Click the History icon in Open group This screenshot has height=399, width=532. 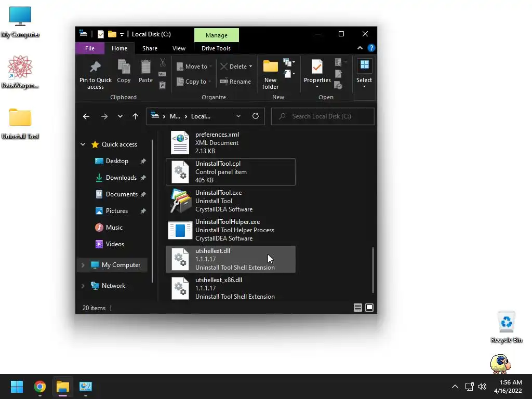338,86
